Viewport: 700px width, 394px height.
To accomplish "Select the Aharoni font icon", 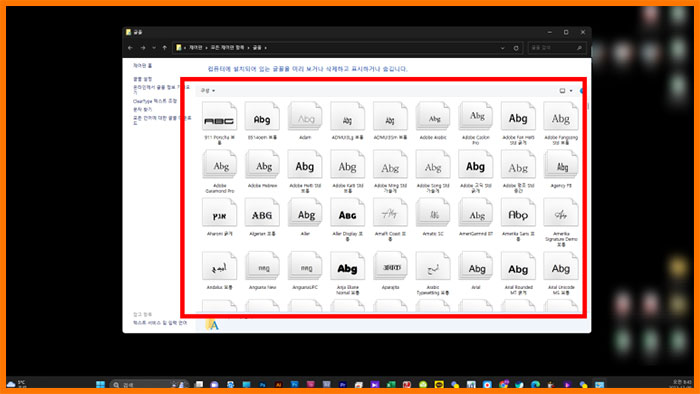I will (219, 213).
